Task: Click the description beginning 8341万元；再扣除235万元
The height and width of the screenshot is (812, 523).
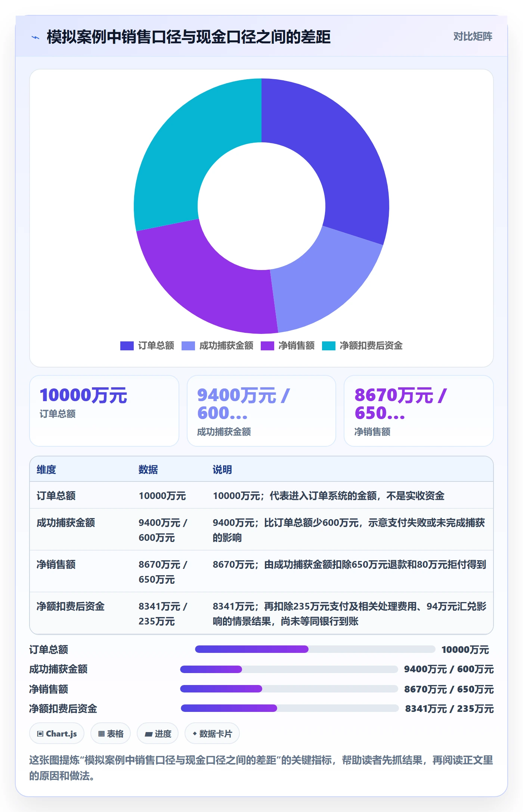Action: (x=349, y=614)
